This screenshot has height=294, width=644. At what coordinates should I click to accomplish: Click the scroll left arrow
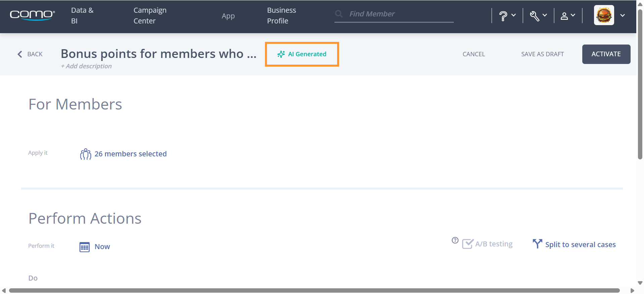4,291
